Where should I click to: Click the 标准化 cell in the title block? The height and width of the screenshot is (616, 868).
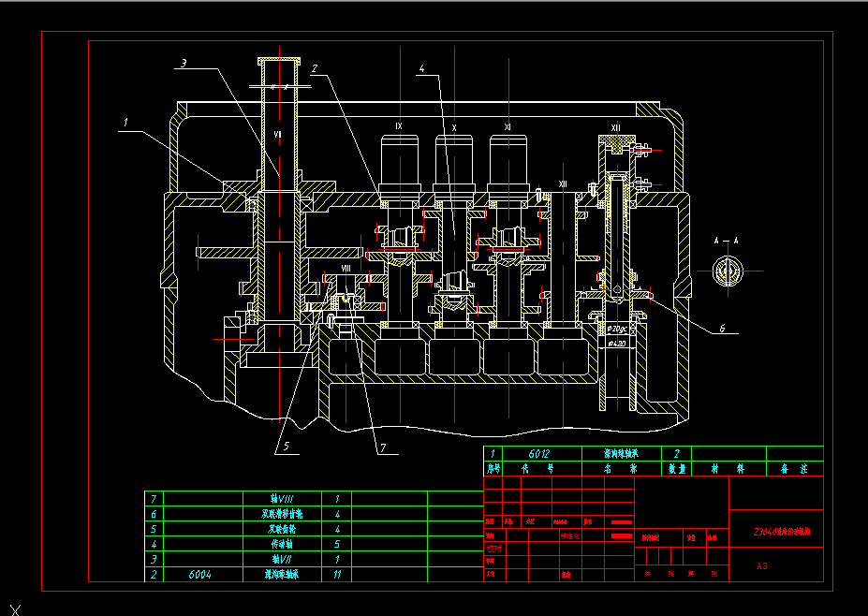(x=569, y=536)
